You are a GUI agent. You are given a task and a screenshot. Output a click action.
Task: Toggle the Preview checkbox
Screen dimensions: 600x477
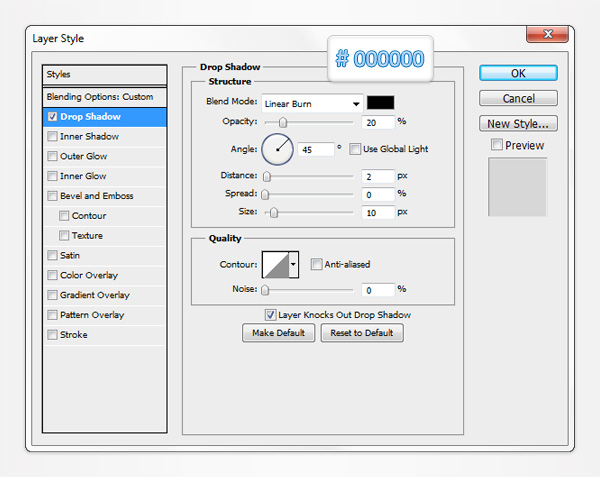click(497, 146)
